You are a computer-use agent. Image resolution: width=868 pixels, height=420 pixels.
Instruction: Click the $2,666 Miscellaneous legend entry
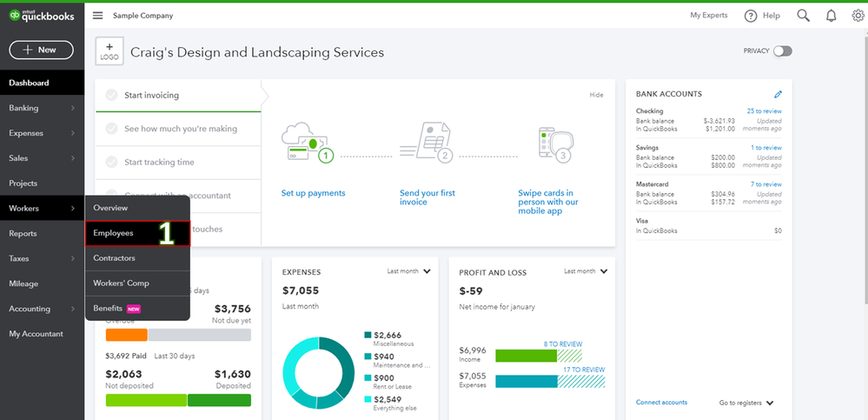coord(389,339)
